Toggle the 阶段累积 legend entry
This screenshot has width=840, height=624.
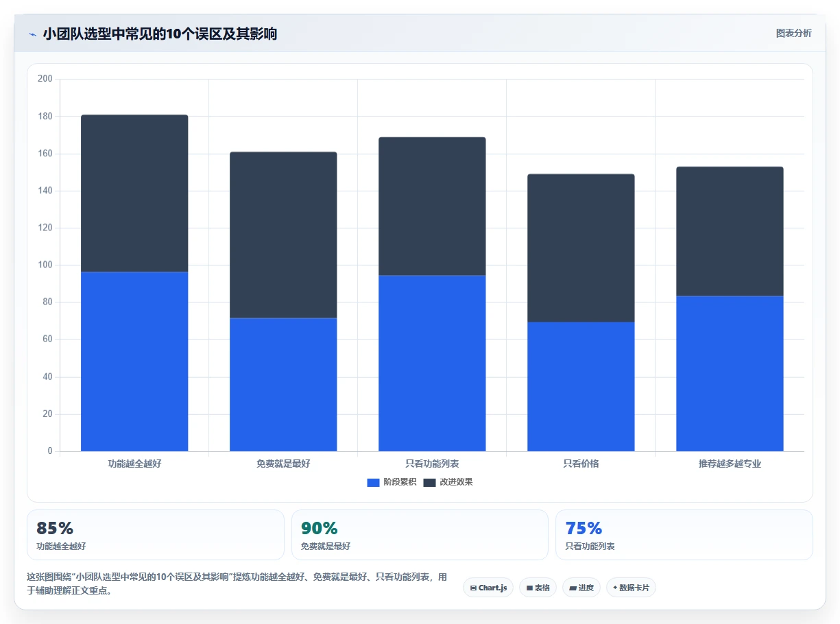[x=392, y=482]
